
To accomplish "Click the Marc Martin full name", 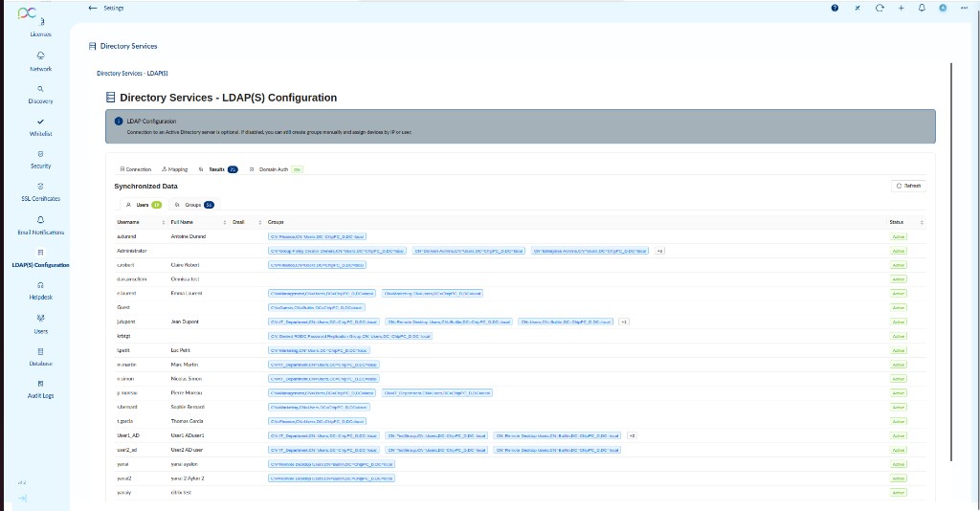I will 185,365.
